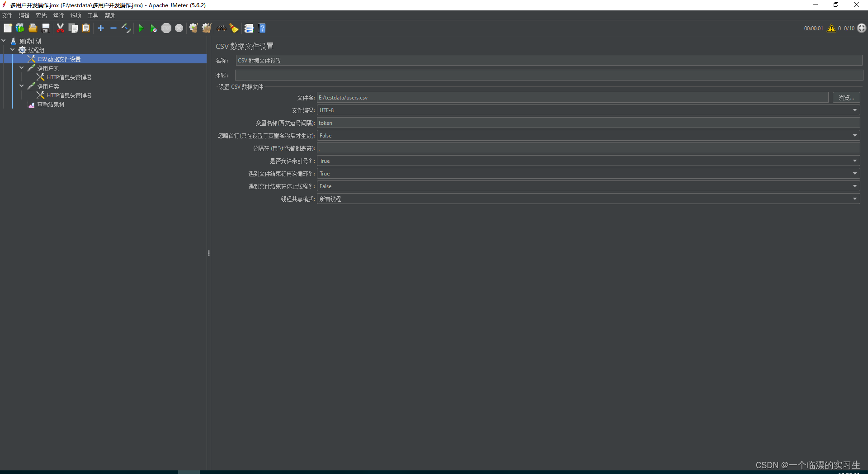The image size is (868, 474).
Task: Open the 查找 menu
Action: pos(41,15)
